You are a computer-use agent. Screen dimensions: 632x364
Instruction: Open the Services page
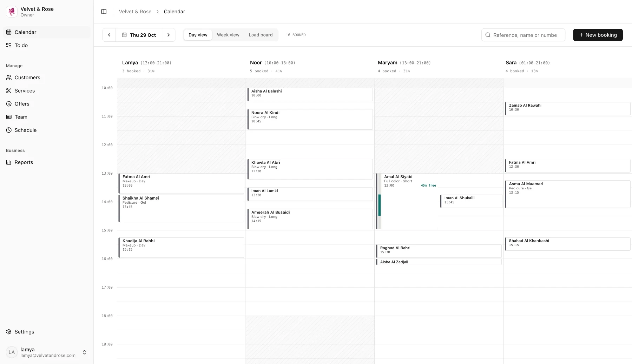click(x=47, y=90)
